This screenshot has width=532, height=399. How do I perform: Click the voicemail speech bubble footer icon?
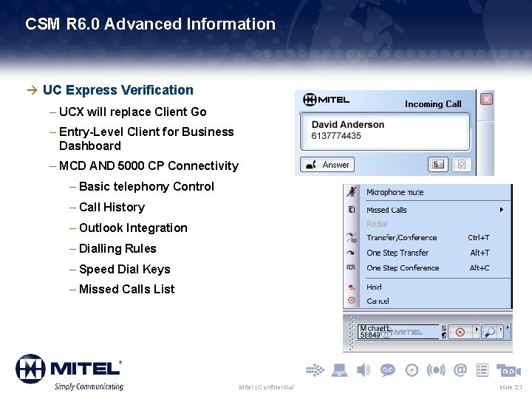(x=387, y=370)
